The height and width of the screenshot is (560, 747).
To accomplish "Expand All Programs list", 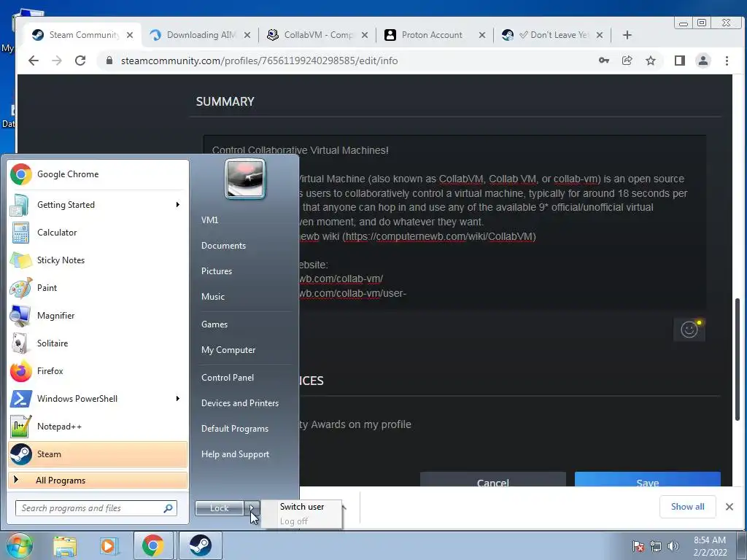I will (98, 481).
